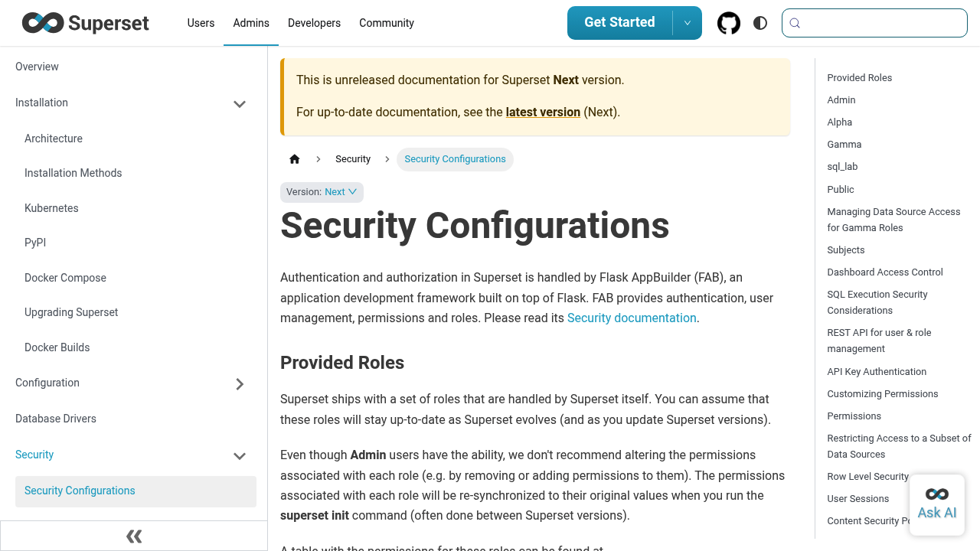Open Docker Builds in sidebar
The height and width of the screenshot is (551, 980).
(x=57, y=347)
